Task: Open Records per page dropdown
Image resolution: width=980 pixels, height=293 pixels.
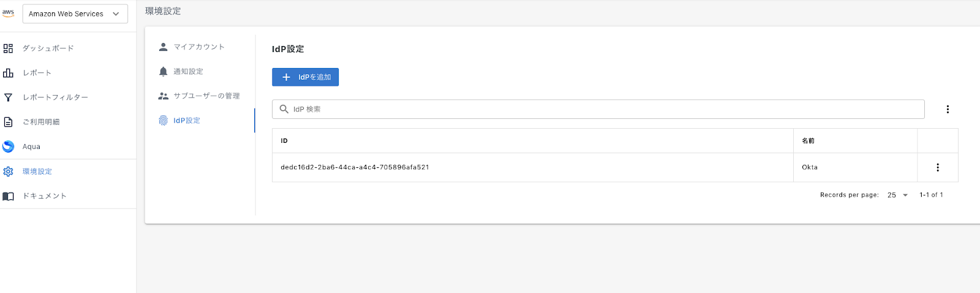Action: point(898,195)
